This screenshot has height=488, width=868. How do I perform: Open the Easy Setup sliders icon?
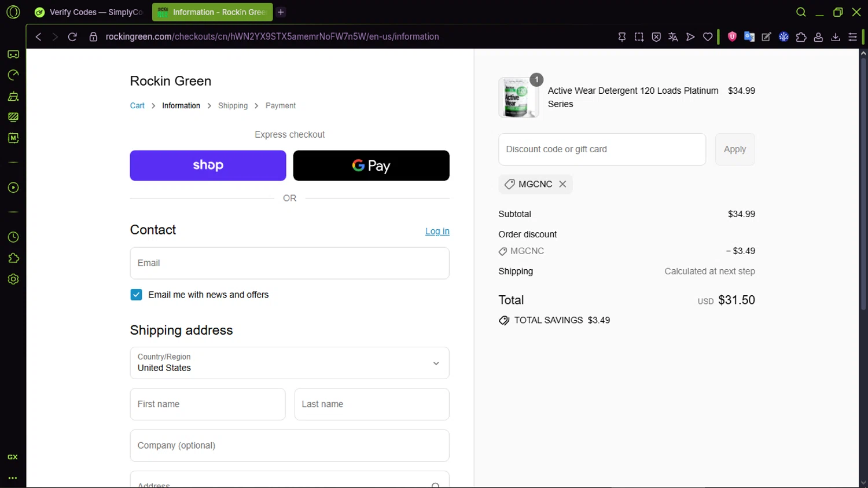click(853, 37)
